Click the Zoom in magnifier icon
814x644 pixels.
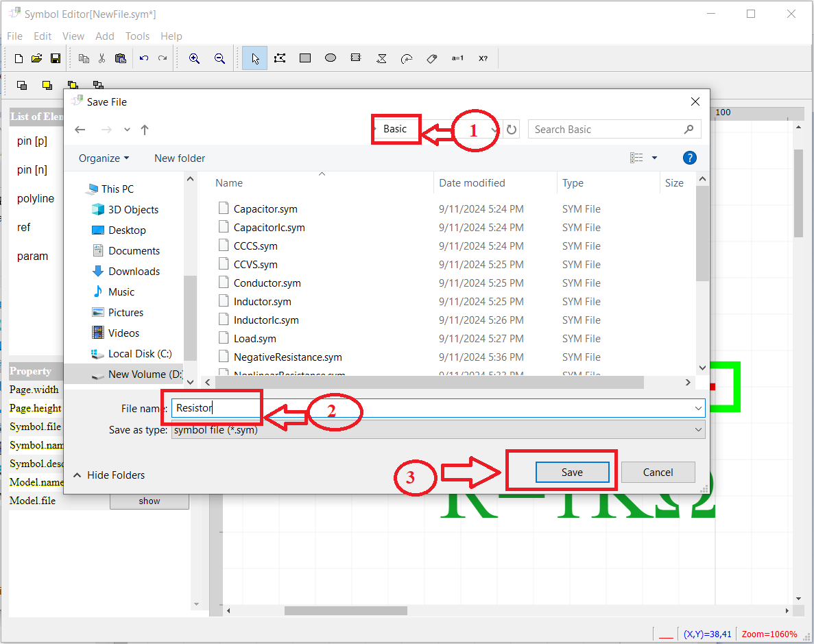(x=194, y=59)
